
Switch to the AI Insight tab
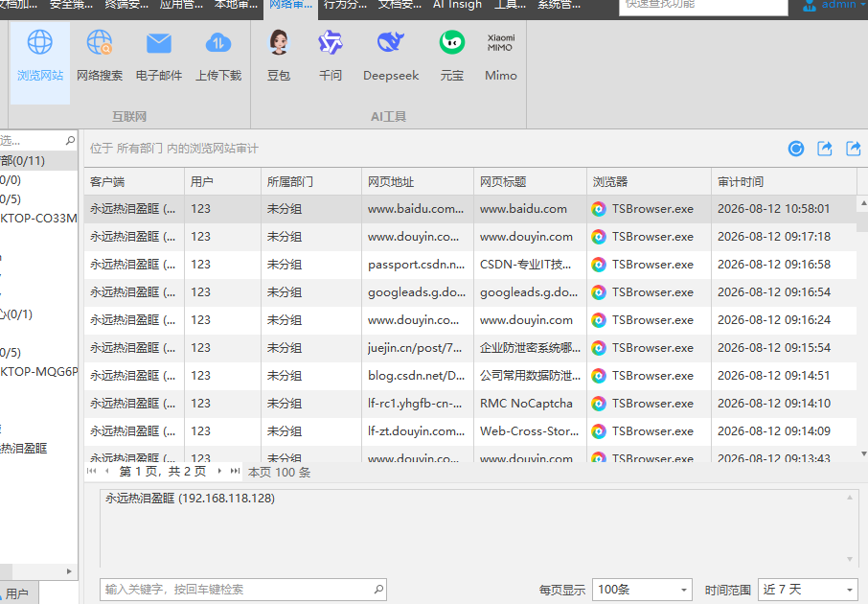[457, 5]
